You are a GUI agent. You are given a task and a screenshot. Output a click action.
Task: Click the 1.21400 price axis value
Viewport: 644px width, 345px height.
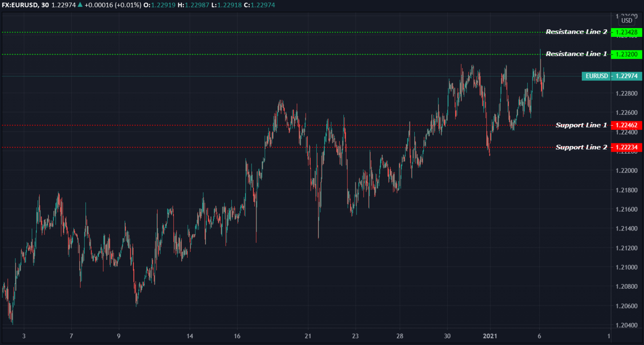627,229
